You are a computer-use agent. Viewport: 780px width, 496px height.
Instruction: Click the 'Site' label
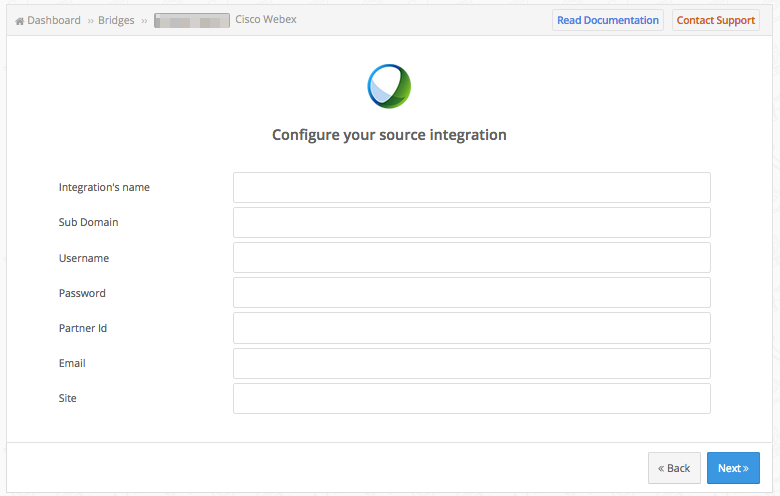[x=68, y=398]
